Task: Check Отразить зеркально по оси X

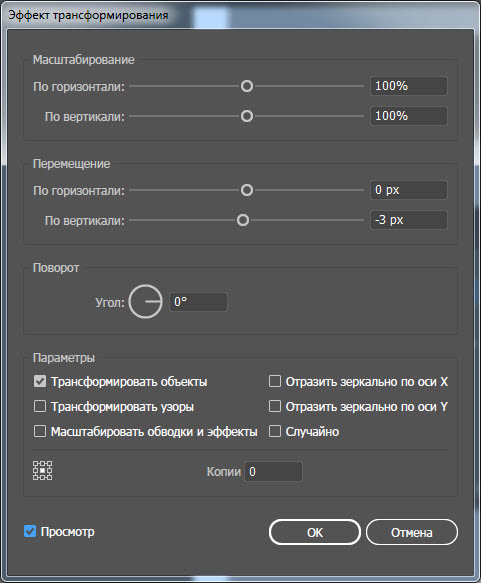Action: click(275, 381)
